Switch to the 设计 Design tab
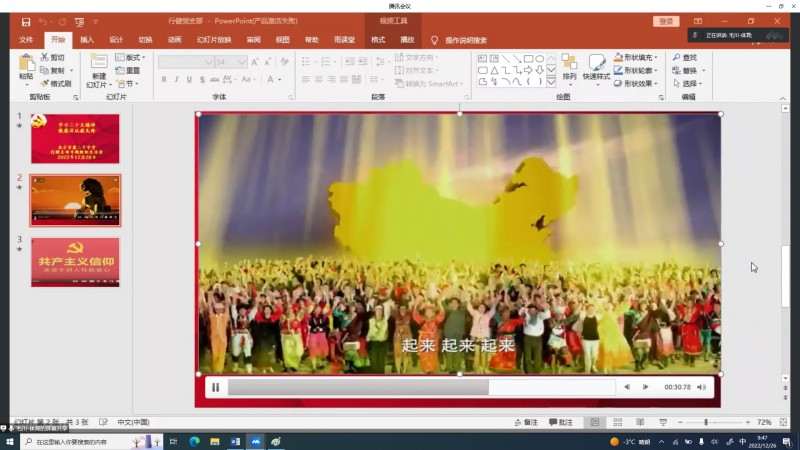Screen dimensions: 800x450 (116, 40)
